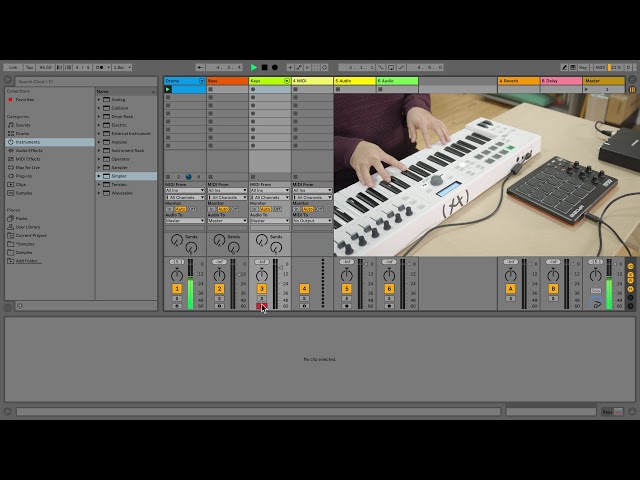Open User Library in Places
The image size is (640, 480).
point(28,227)
